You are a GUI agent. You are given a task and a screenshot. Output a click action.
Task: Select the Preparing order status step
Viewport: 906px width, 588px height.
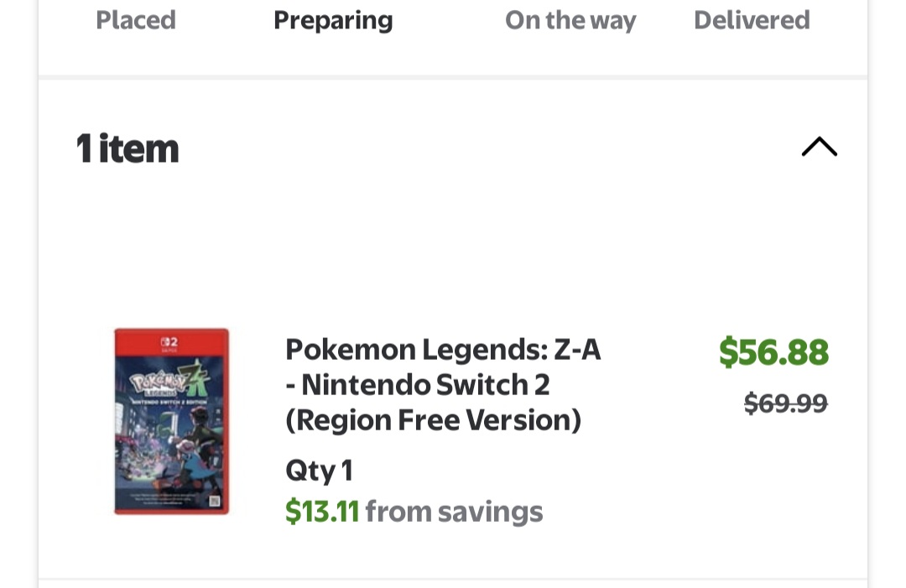tap(333, 21)
